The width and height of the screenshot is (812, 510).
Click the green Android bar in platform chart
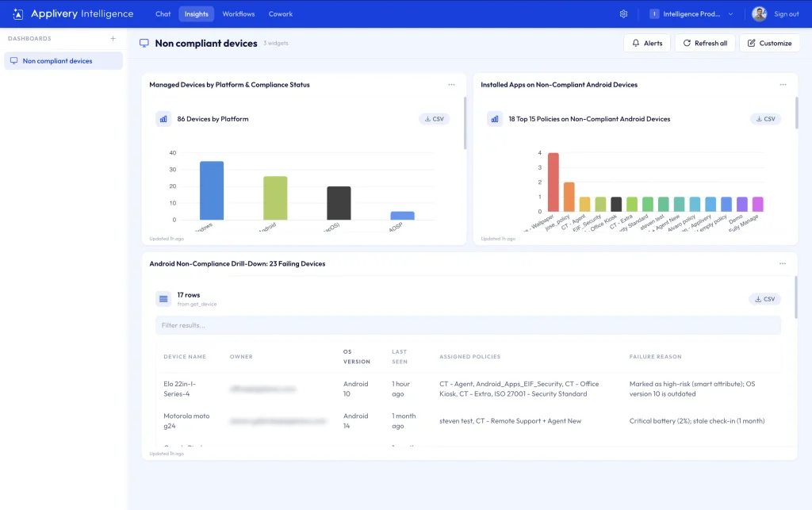coord(275,198)
